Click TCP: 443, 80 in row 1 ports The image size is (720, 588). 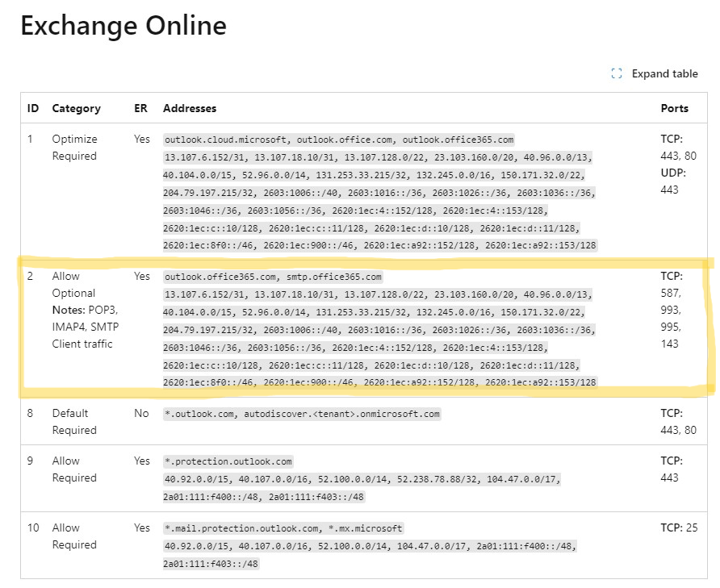pyautogui.click(x=678, y=148)
